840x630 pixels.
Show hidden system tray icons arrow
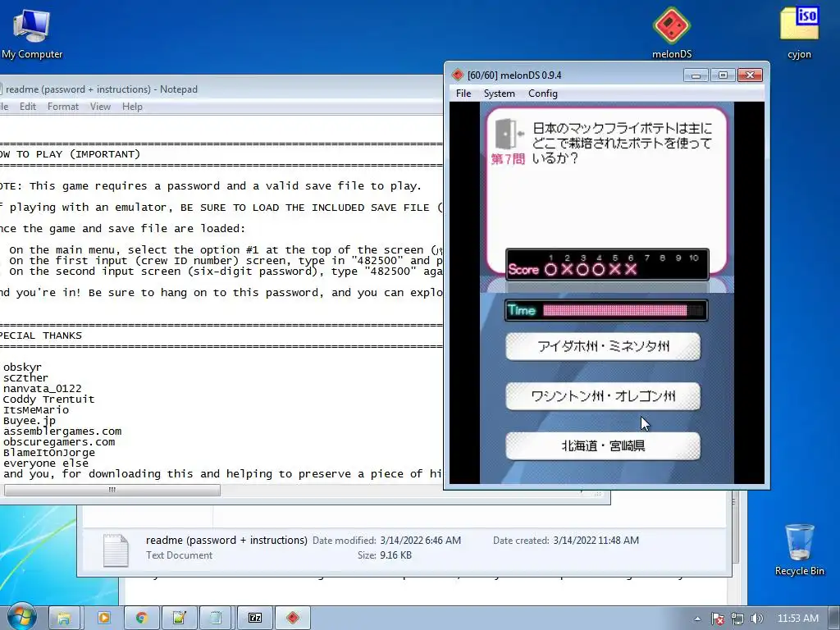coord(697,619)
